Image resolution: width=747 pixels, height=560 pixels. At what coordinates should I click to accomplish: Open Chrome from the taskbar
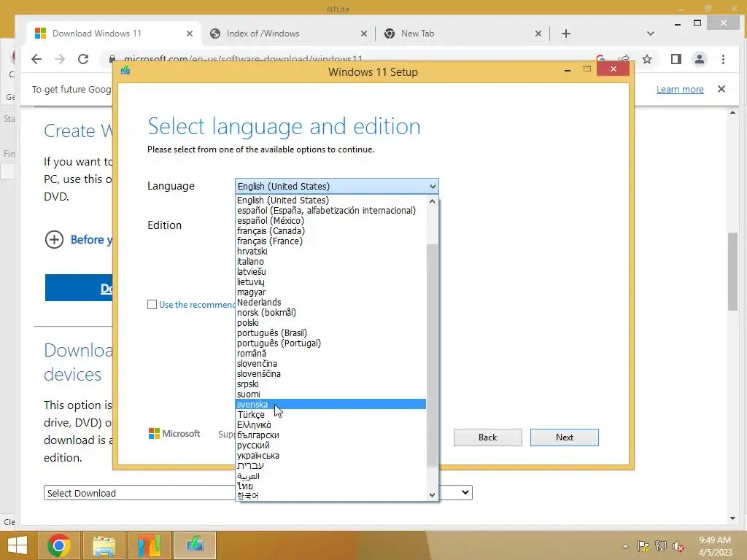(x=58, y=545)
